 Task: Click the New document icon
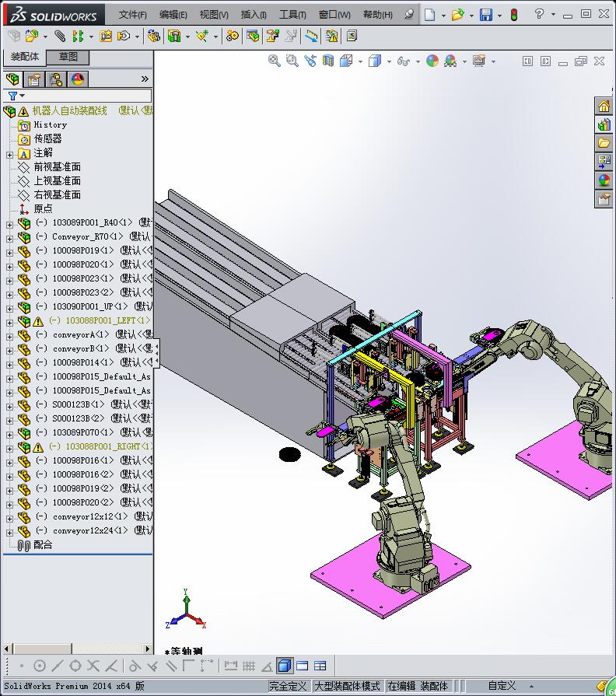tap(429, 15)
